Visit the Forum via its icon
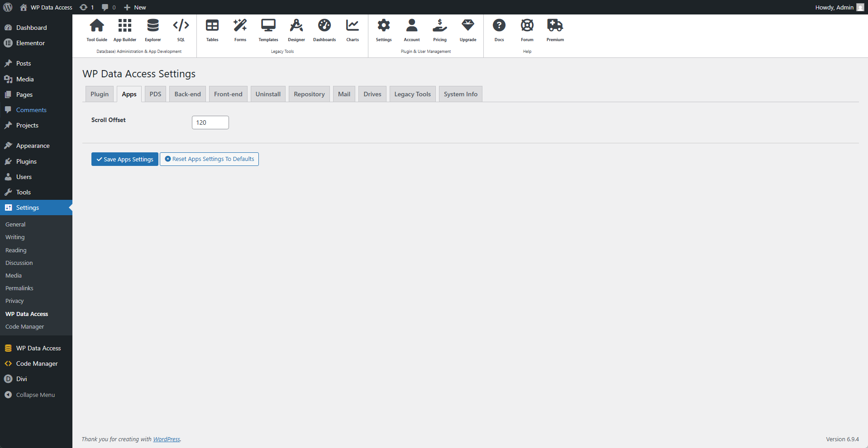This screenshot has height=448, width=868. click(527, 29)
